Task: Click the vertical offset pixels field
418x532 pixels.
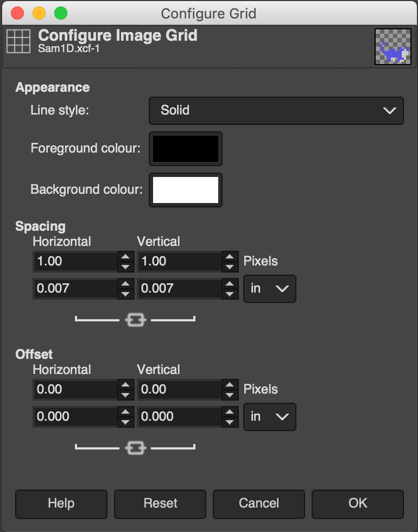Action: 180,390
